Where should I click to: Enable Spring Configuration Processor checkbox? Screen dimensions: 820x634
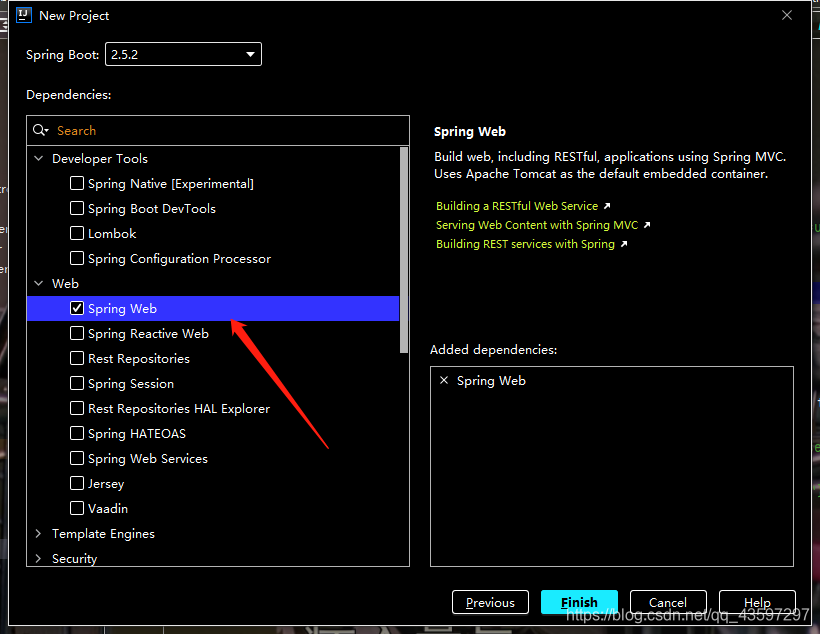click(77, 258)
